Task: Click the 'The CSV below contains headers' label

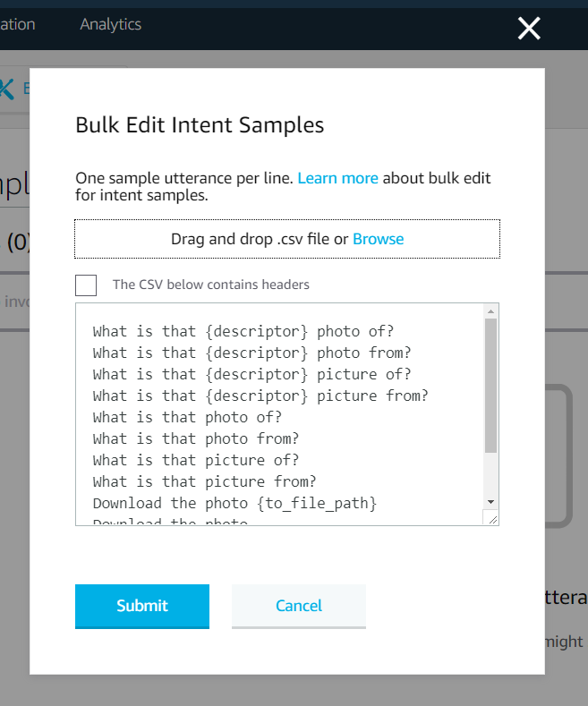Action: click(210, 285)
